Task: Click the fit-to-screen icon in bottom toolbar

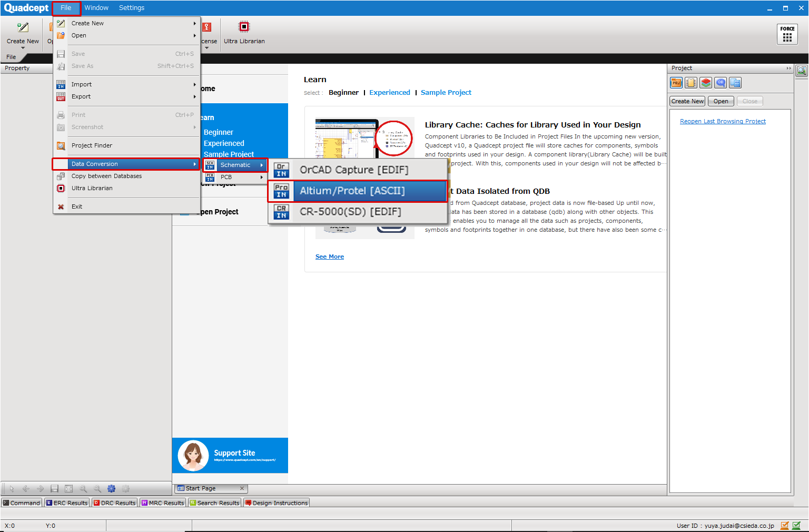Action: 68,489
